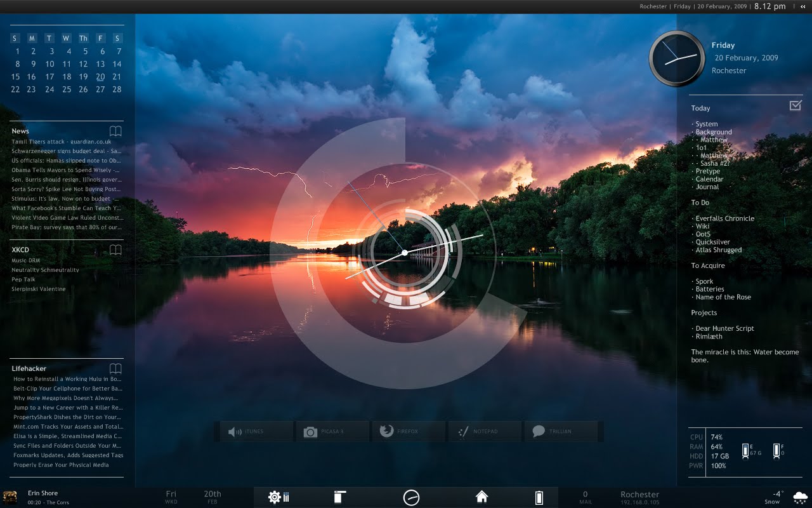Viewport: 812px width, 508px height.
Task: Click the 20th FEB date on the taskbar
Action: (212, 496)
